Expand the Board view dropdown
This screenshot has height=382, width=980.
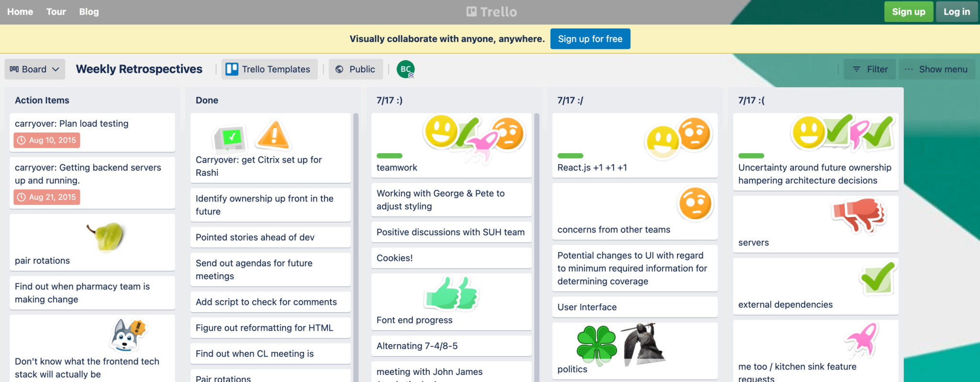34,69
